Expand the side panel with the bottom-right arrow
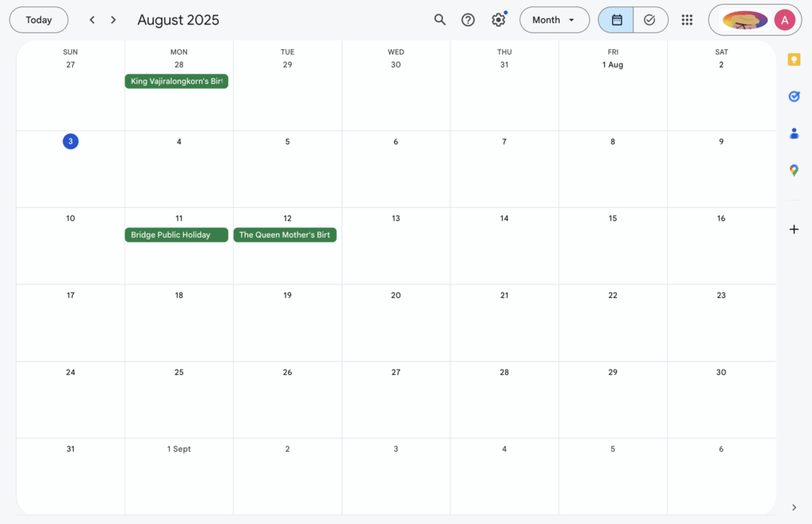812x524 pixels. point(794,507)
